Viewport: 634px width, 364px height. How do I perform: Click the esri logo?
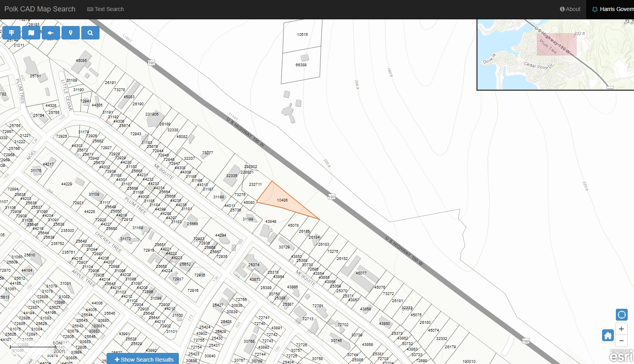pos(621,356)
